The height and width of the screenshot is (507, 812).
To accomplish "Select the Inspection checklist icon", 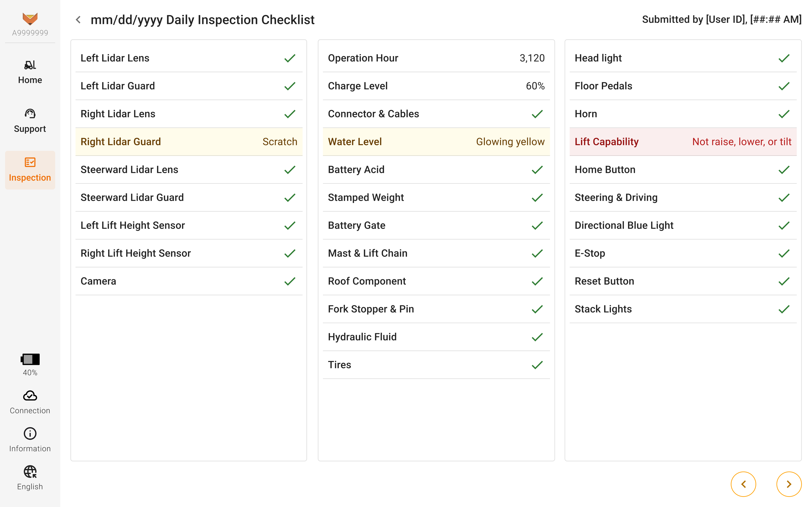I will [30, 162].
